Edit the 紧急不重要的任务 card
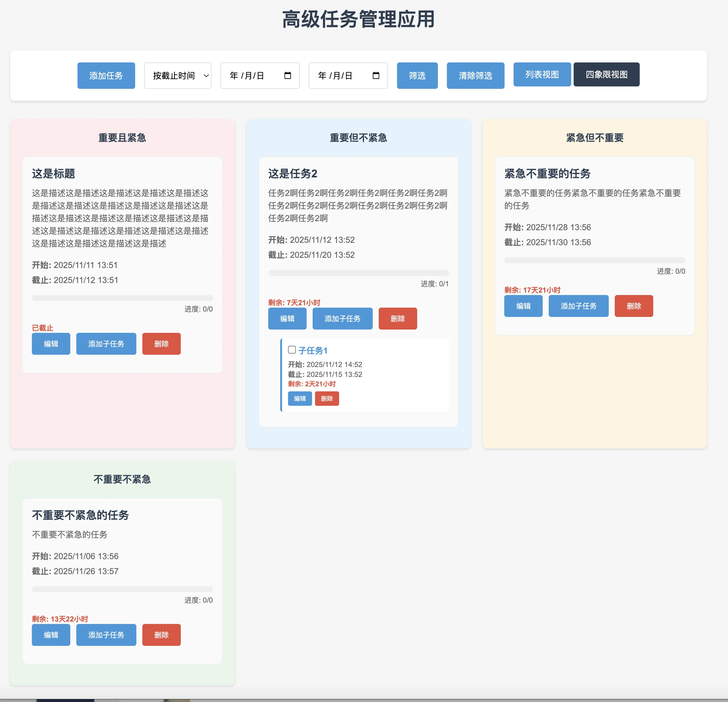The image size is (728, 702). coord(523,306)
